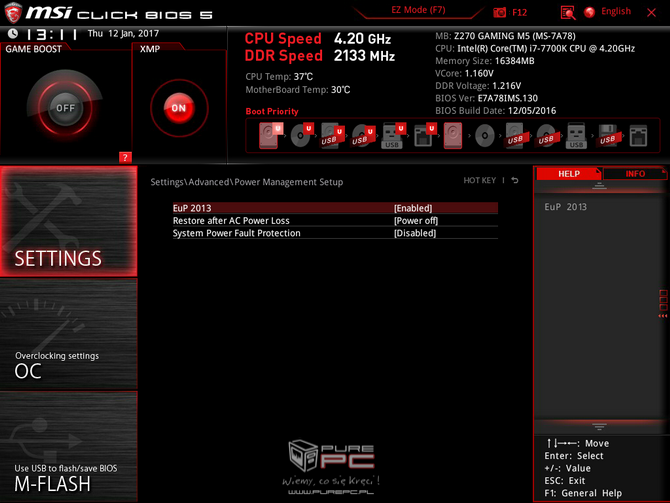Screen dimensions: 670x503
Task: Click the screenshot camera icon
Action: click(499, 12)
